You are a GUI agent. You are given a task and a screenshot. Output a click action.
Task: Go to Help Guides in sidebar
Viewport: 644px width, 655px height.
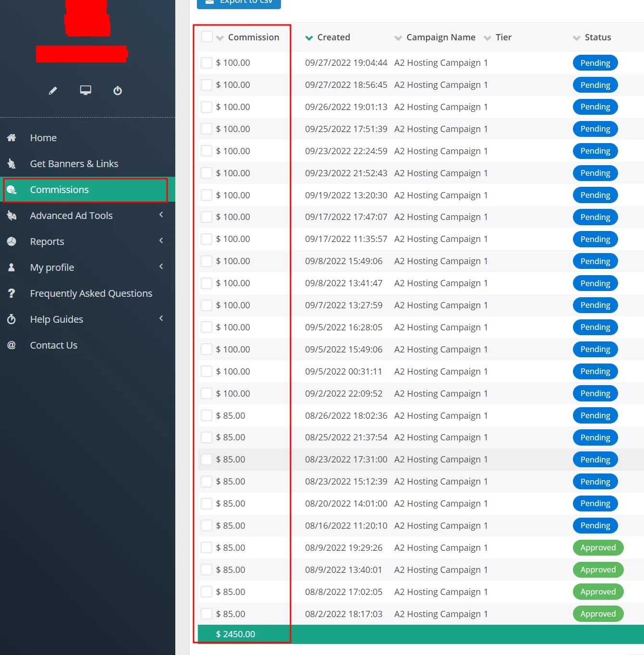pyautogui.click(x=57, y=319)
